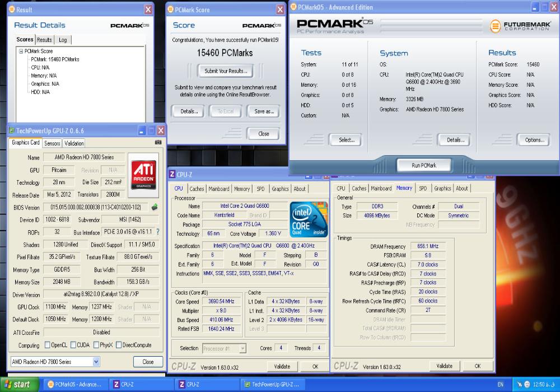Image resolution: width=560 pixels, height=392 pixels.
Task: Open SPD tab in left CPU-Z window
Action: click(x=261, y=189)
